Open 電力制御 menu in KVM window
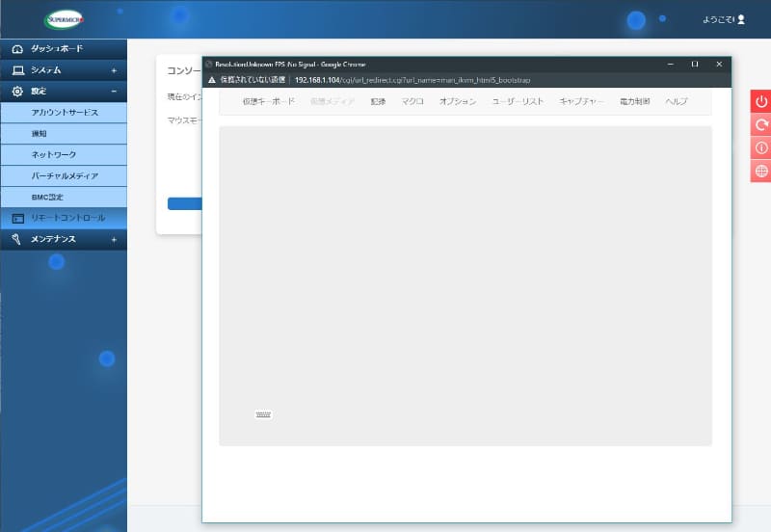 [635, 102]
